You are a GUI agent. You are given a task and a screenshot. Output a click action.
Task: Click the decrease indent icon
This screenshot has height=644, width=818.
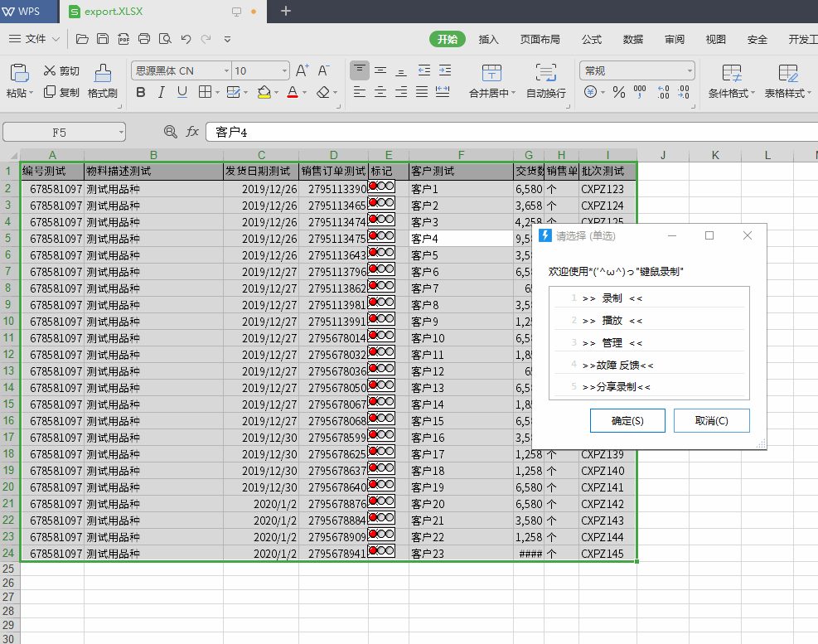pyautogui.click(x=424, y=70)
